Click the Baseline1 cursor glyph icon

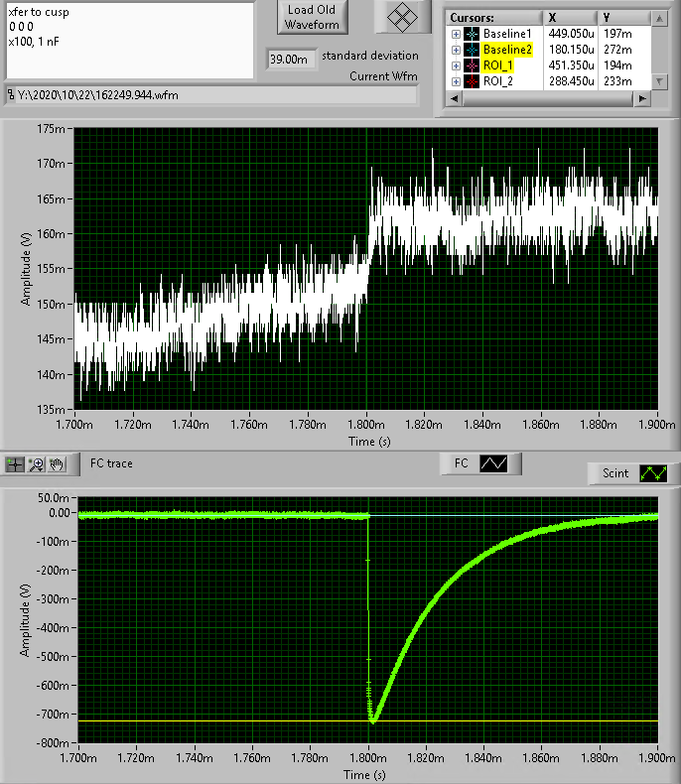point(472,34)
